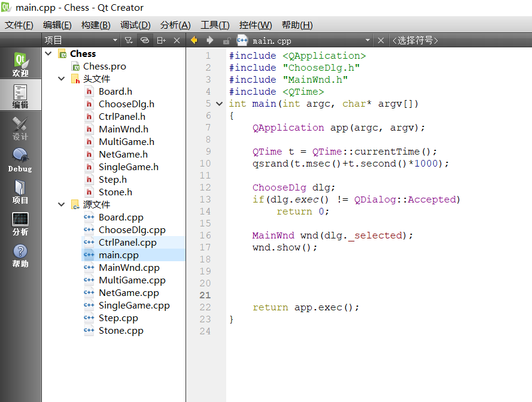Switch to Debug mode

pyautogui.click(x=20, y=160)
